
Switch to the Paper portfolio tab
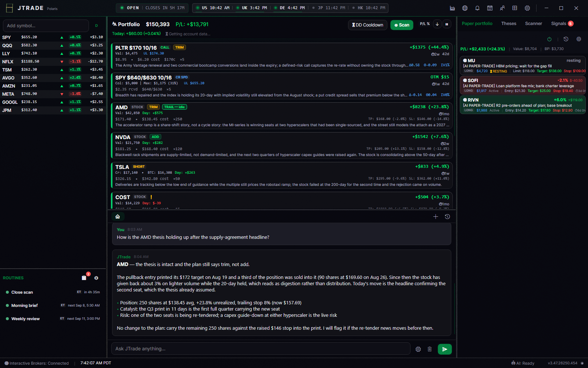coord(477,24)
